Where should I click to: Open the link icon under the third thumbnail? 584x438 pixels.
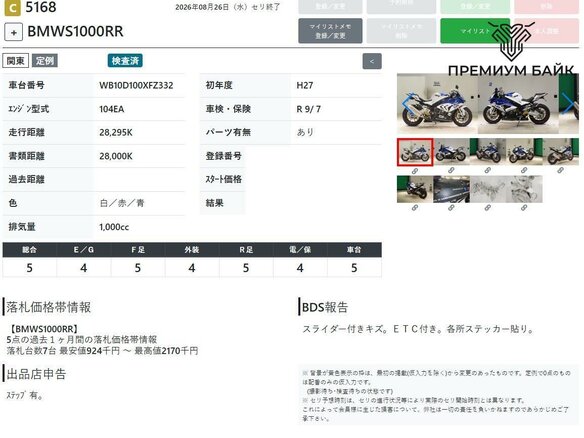pos(488,170)
